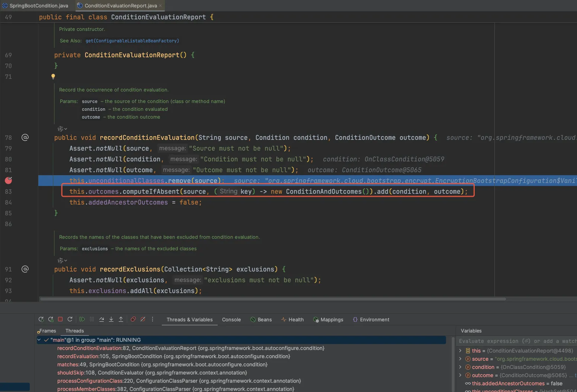Image resolution: width=577 pixels, height=392 pixels.
Task: Click the Step Out icon
Action: coord(121,319)
